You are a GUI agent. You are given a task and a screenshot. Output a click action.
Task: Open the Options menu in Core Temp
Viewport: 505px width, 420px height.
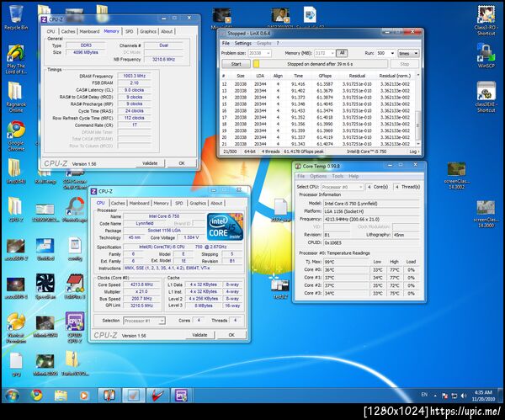click(318, 176)
